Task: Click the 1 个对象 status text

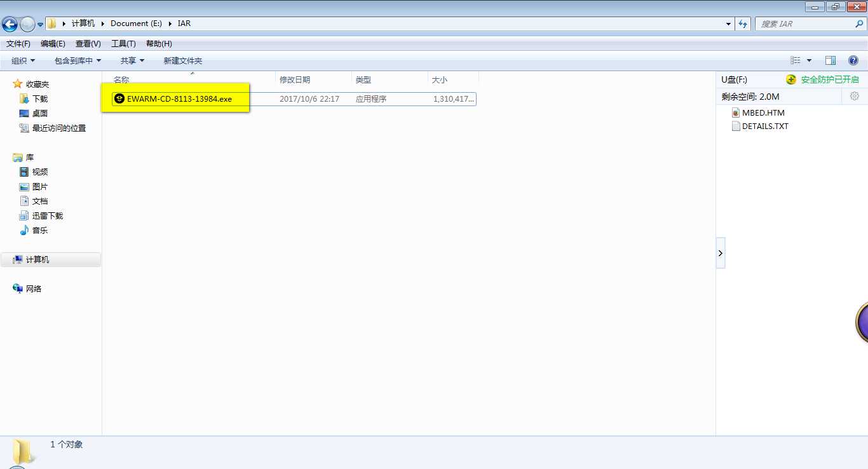Action: tap(67, 444)
